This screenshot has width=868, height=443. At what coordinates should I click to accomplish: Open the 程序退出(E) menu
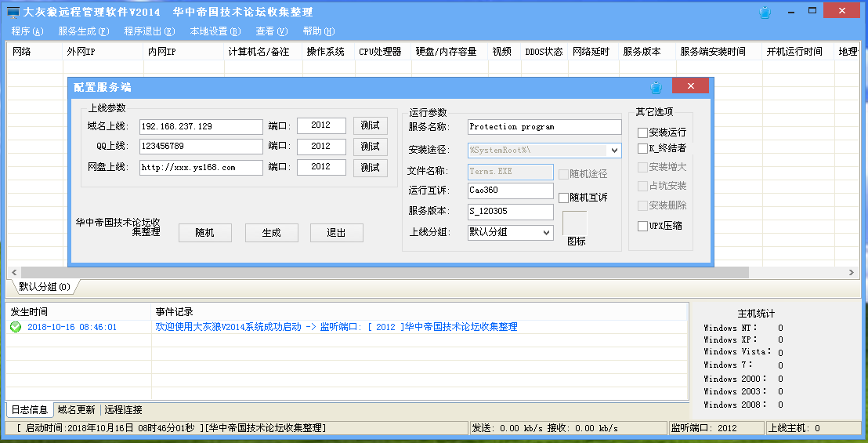tap(150, 31)
